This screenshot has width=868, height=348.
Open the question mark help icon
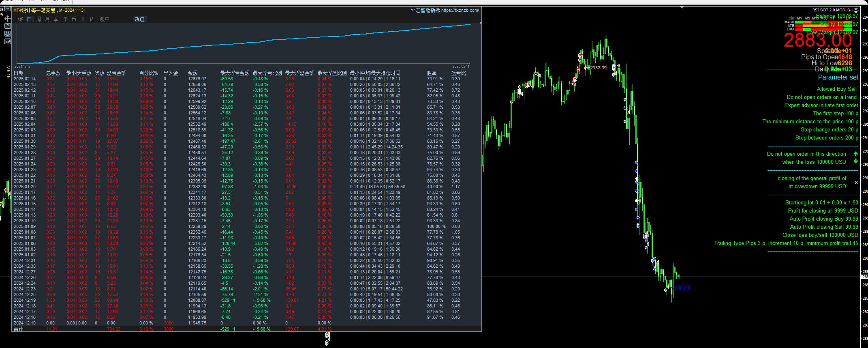click(x=8, y=26)
